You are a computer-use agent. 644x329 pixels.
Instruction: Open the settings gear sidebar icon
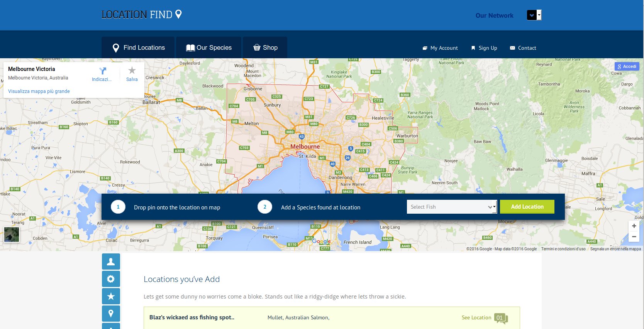(111, 279)
